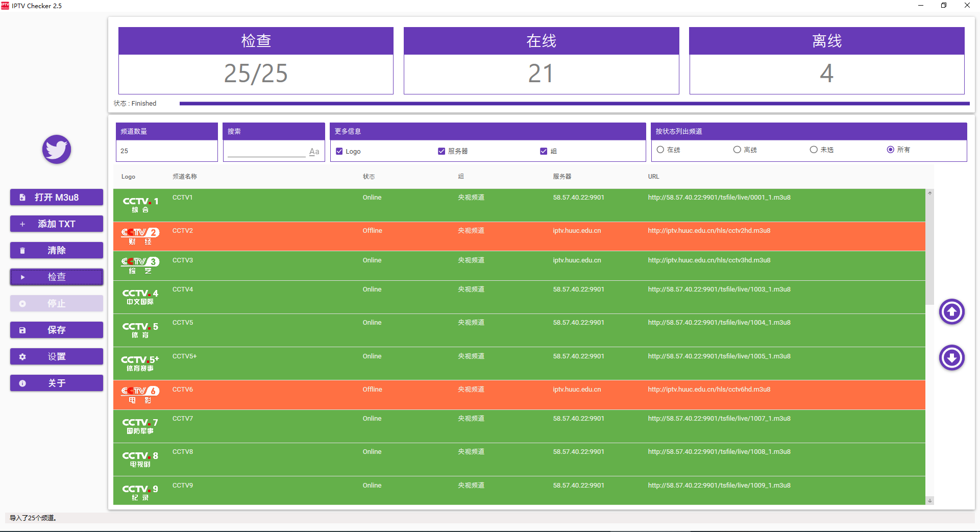This screenshot has width=980, height=532.
Task: Click the list scrollbar up arrow
Action: click(x=930, y=193)
